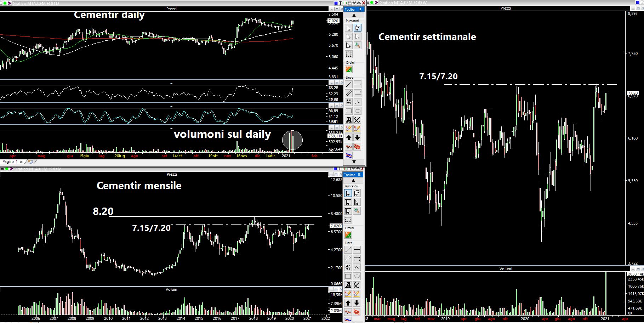644x323 pixels.
Task: Select text annotation A in daily toolbar
Action: coord(349,120)
